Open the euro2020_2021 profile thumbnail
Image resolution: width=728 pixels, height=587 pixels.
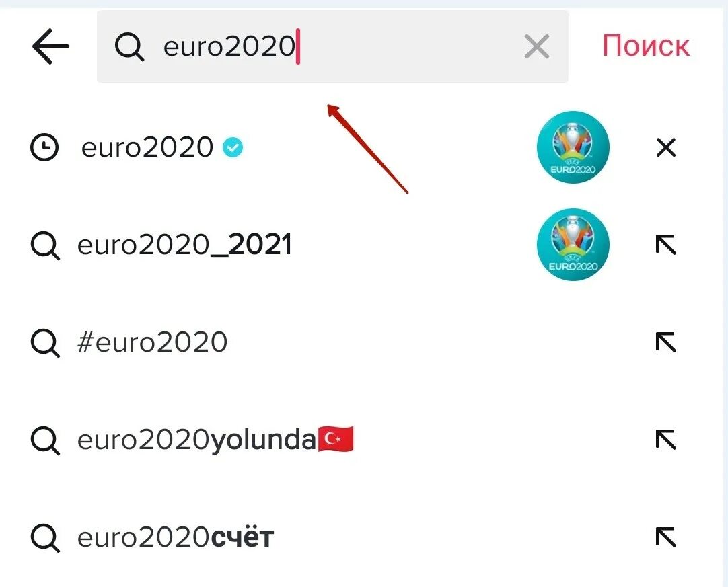tap(573, 245)
